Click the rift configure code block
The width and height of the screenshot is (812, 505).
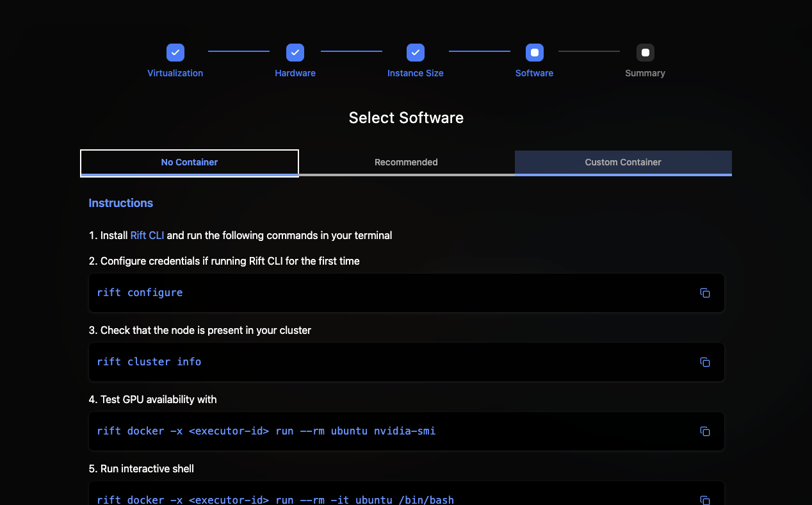tap(406, 293)
